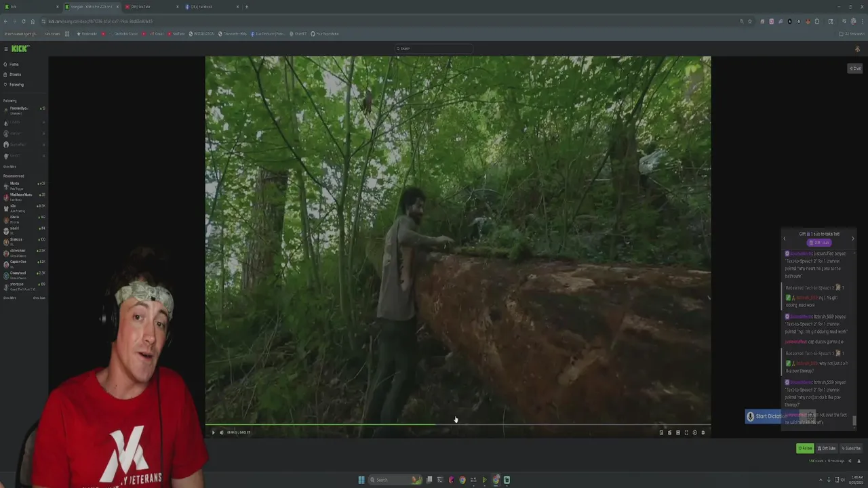The image size is (868, 488).
Task: Bookmark this page with star icon
Action: pyautogui.click(x=749, y=21)
